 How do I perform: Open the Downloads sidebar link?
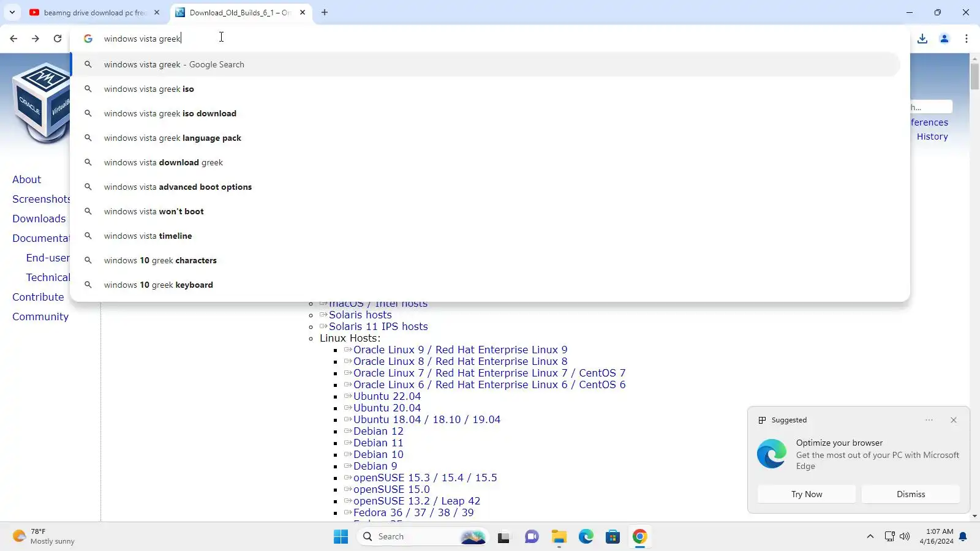39,219
